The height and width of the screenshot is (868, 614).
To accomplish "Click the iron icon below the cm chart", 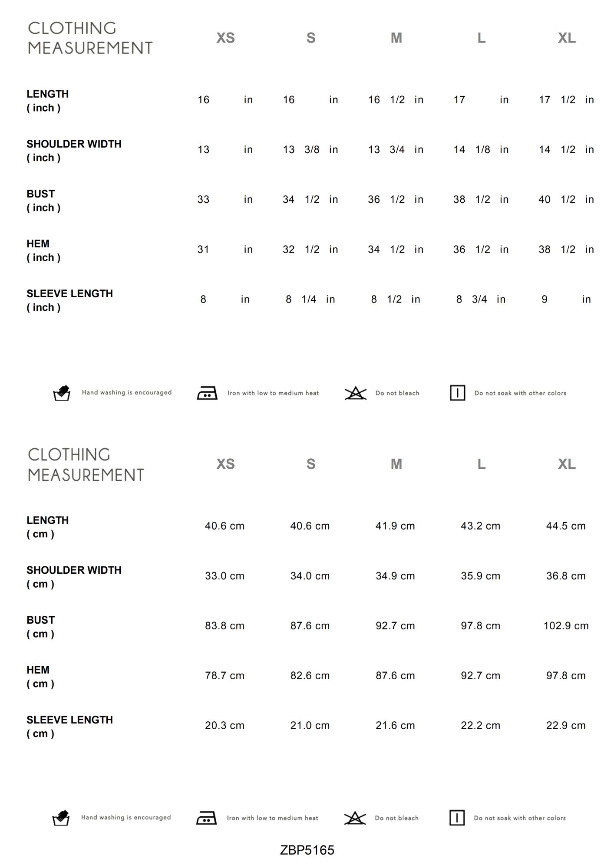I will coord(206,818).
